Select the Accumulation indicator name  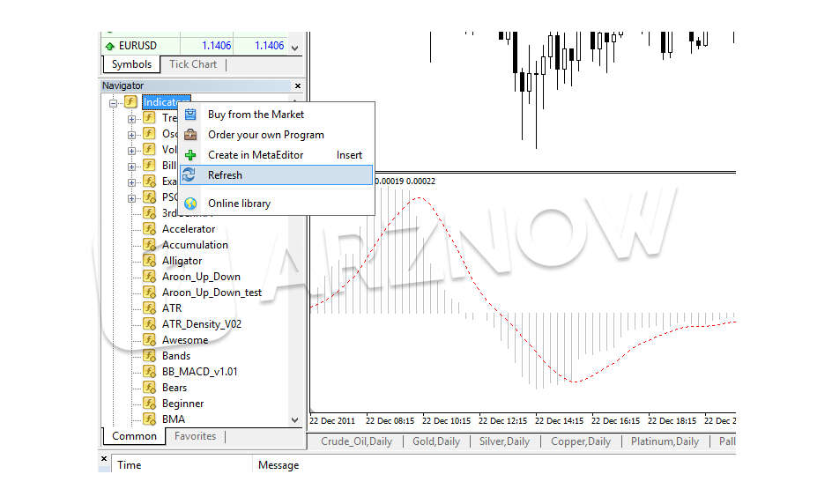[x=195, y=245]
